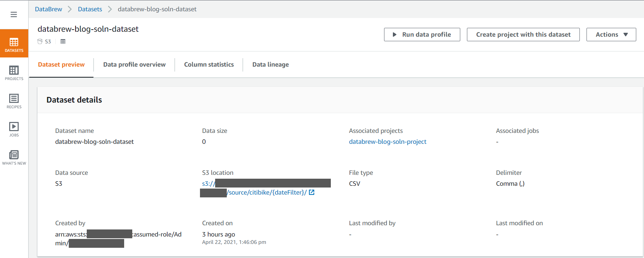Viewport: 644px width, 258px height.
Task: Click Run data profile button
Action: pos(422,35)
